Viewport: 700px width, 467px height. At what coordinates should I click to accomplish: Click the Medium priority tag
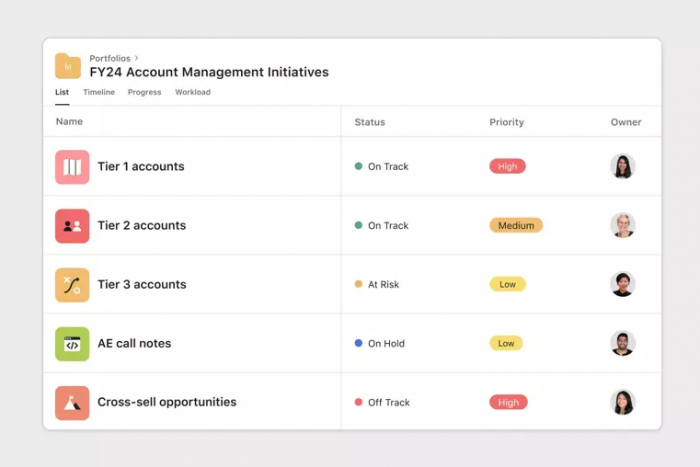coord(516,225)
